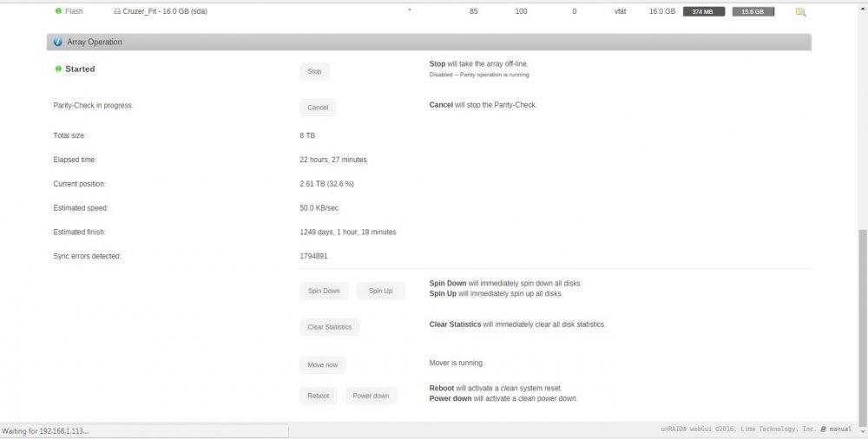Click the 'Sync errors detected:' label

click(86, 256)
